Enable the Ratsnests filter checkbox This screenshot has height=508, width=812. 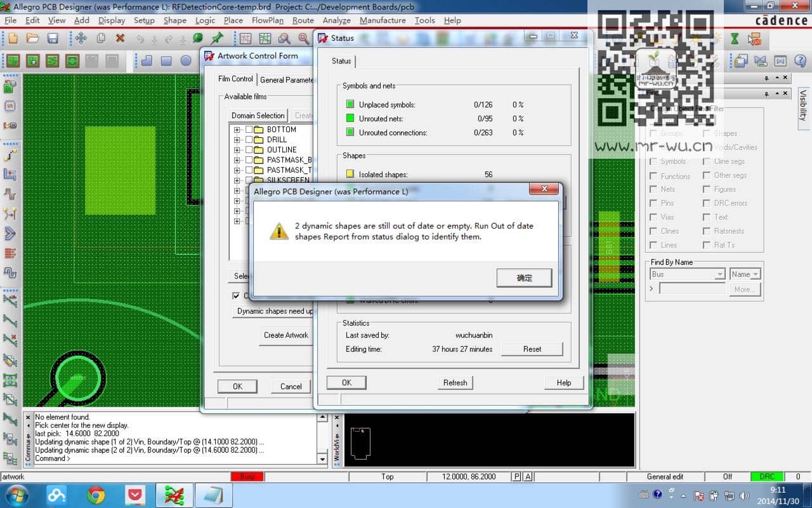click(707, 231)
